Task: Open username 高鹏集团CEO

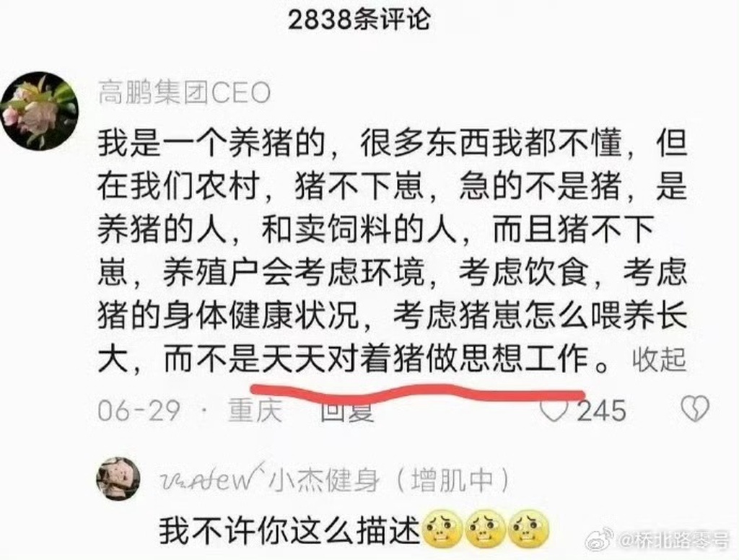Action: click(x=184, y=93)
